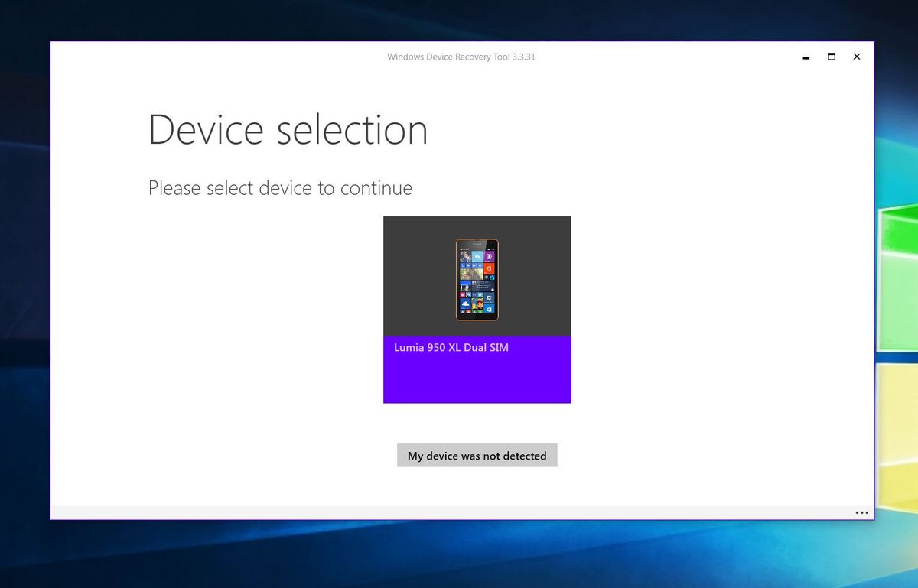This screenshot has width=918, height=588.
Task: Click the "Device selection" heading
Action: (288, 129)
